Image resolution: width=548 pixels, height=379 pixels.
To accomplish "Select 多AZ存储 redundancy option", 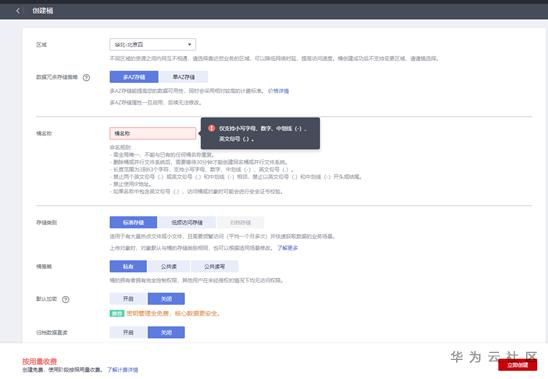I will 134,77.
